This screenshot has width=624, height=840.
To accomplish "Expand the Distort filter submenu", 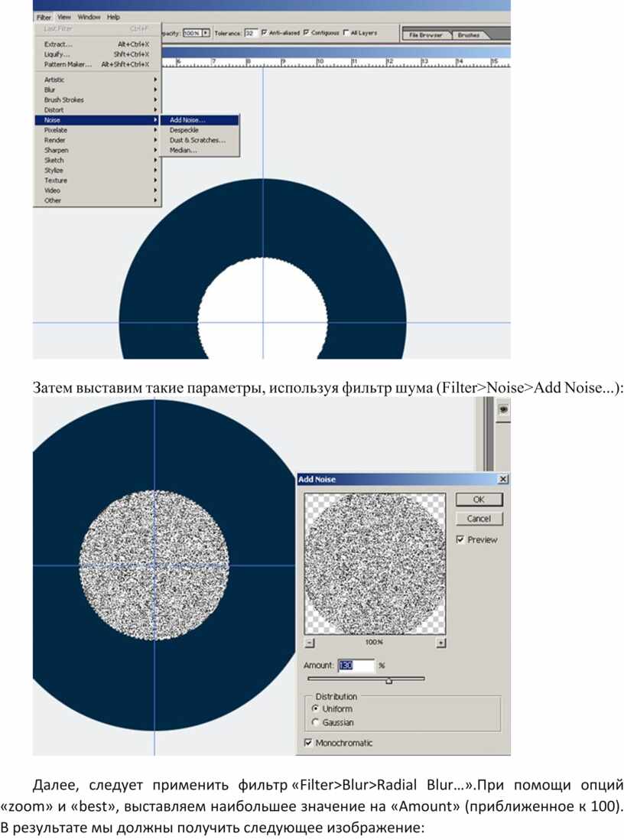I will point(96,109).
